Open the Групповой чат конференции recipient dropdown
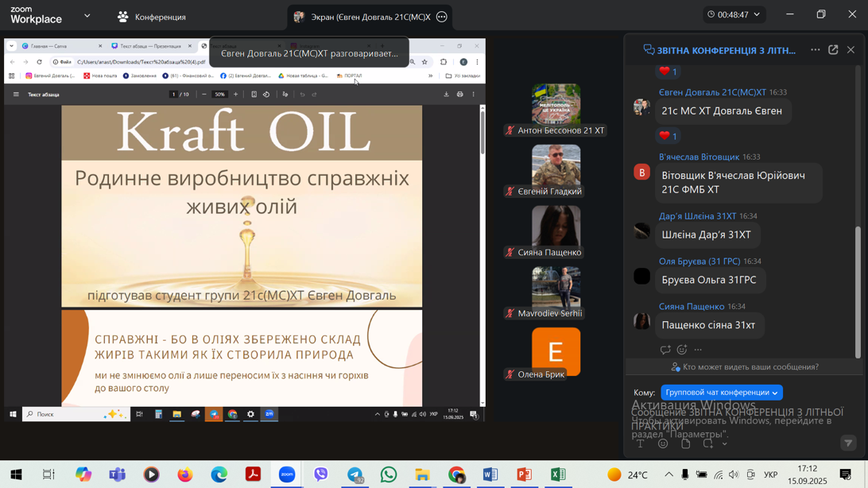The image size is (868, 488). pyautogui.click(x=722, y=393)
